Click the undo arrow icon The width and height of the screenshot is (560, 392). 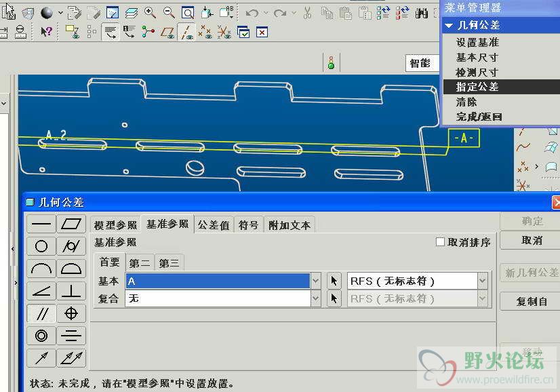tap(252, 14)
